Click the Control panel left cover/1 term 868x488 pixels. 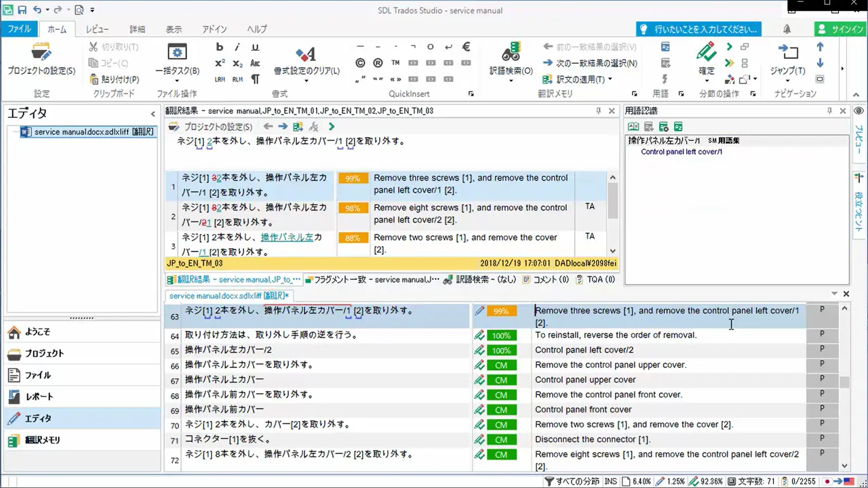682,152
